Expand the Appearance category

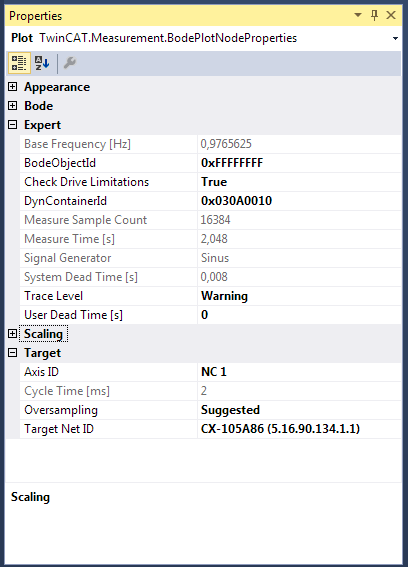13,87
